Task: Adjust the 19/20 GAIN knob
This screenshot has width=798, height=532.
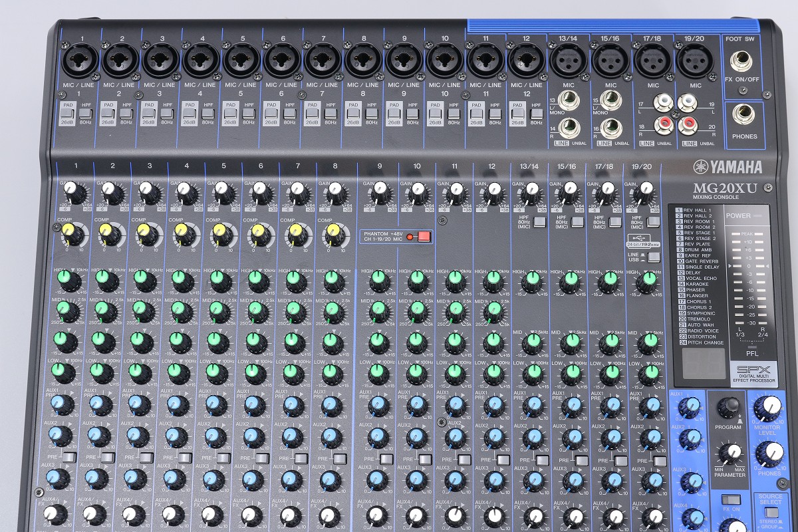Action: click(644, 193)
